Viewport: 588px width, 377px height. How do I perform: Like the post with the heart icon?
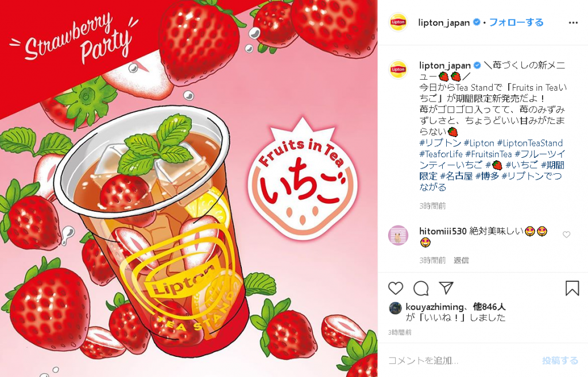pos(395,288)
